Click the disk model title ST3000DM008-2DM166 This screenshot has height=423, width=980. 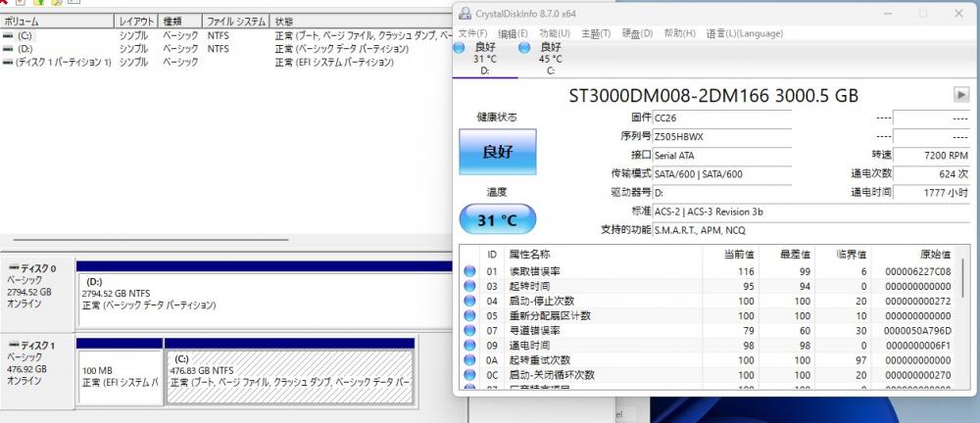[713, 95]
